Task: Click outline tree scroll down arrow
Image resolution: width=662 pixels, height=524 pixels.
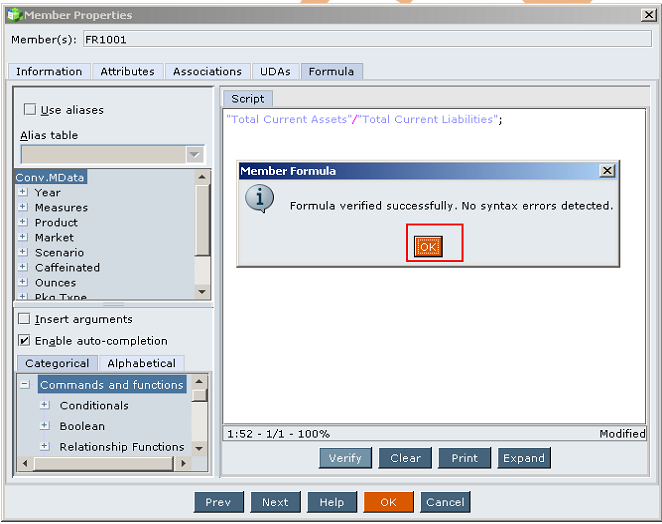Action: click(x=202, y=292)
